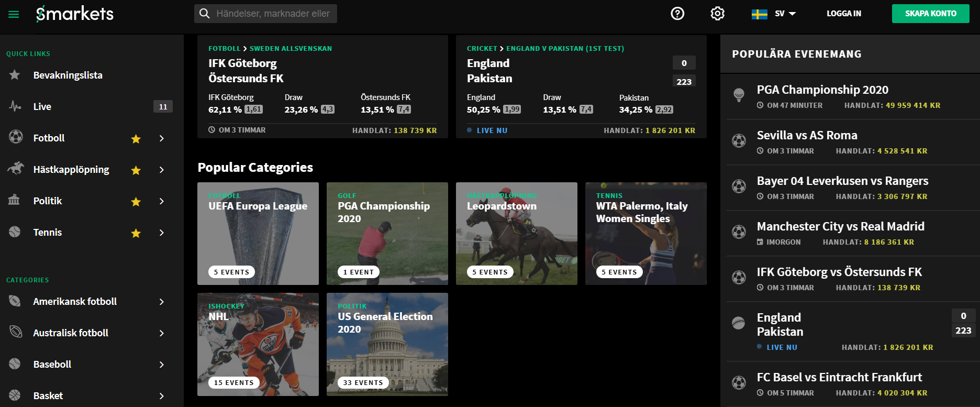This screenshot has width=980, height=407.
Task: Expand the Amerikansk fotboll chevron
Action: tap(162, 302)
